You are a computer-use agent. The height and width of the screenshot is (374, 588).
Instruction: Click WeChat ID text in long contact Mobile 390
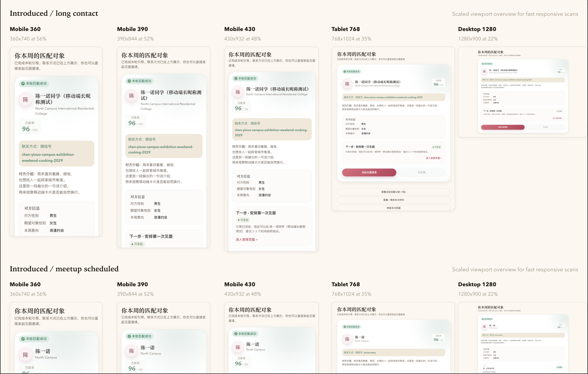click(x=161, y=149)
